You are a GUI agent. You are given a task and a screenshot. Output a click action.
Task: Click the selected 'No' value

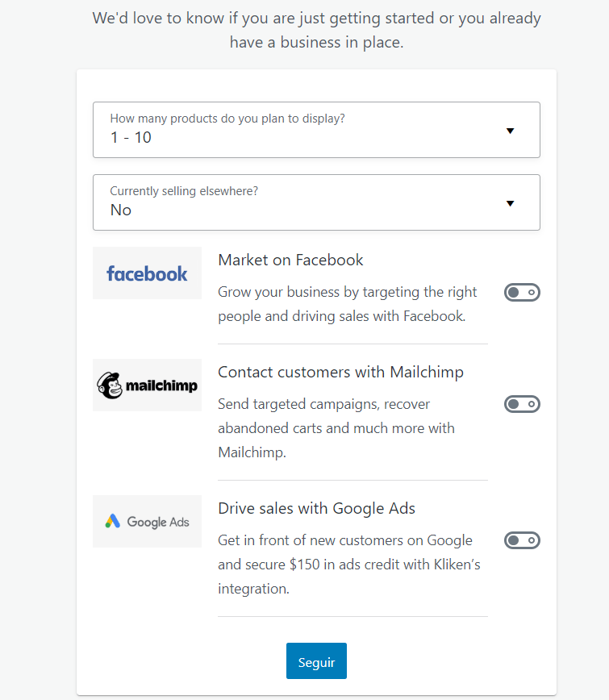pyautogui.click(x=121, y=210)
